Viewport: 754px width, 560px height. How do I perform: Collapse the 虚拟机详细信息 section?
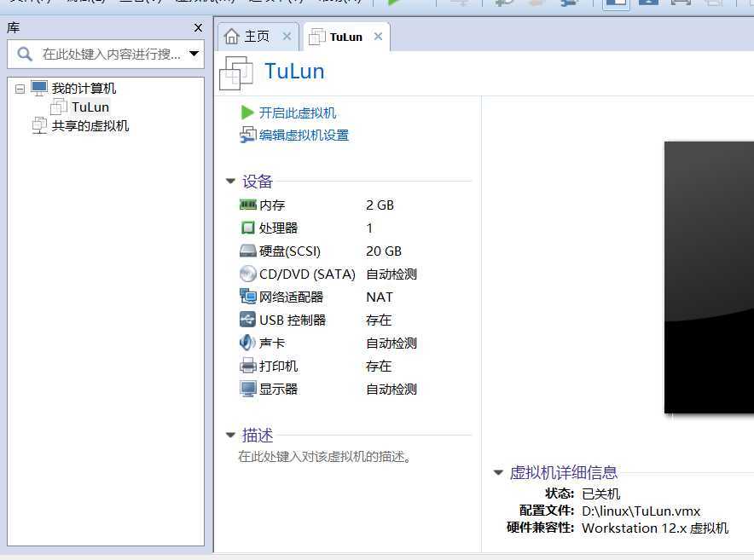pos(498,472)
